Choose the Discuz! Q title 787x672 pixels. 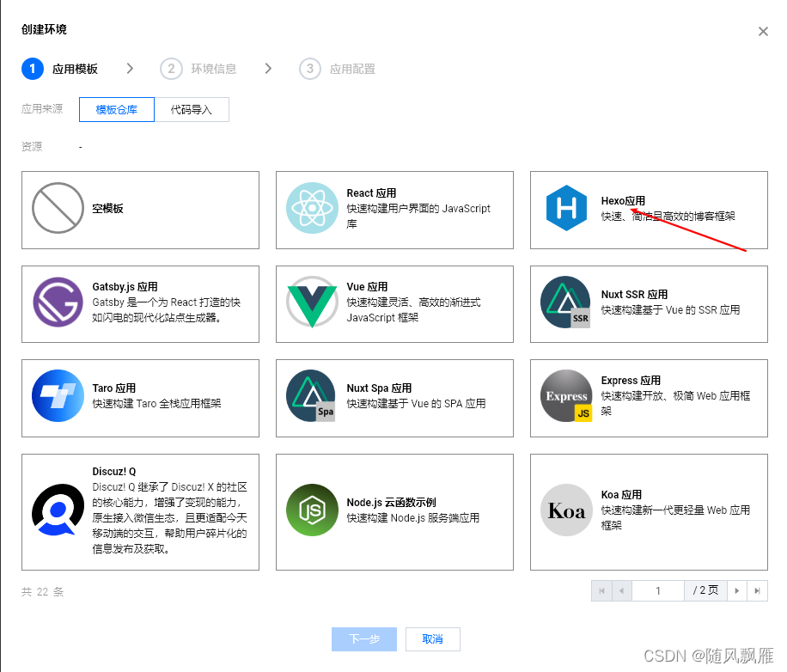114,471
